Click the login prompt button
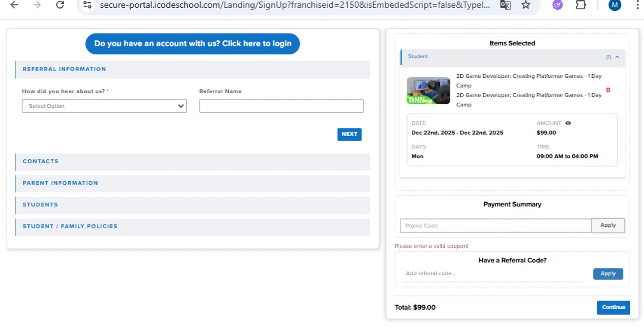The height and width of the screenshot is (335, 644). coord(193,44)
